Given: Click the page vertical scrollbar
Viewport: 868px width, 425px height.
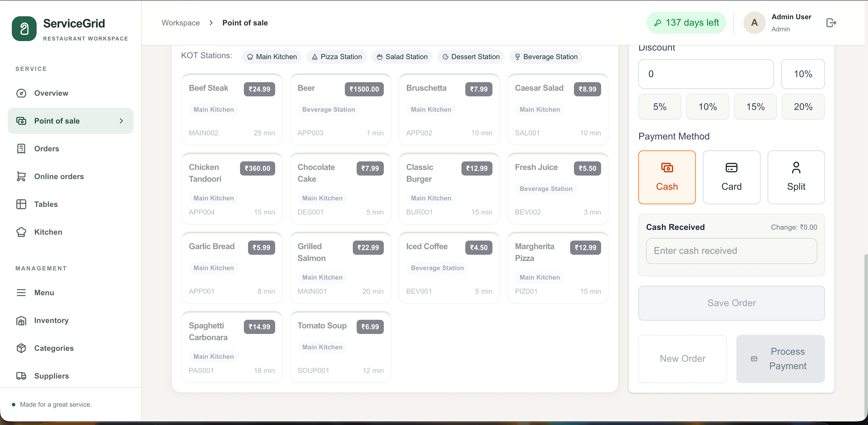Looking at the screenshot, I should [x=865, y=337].
